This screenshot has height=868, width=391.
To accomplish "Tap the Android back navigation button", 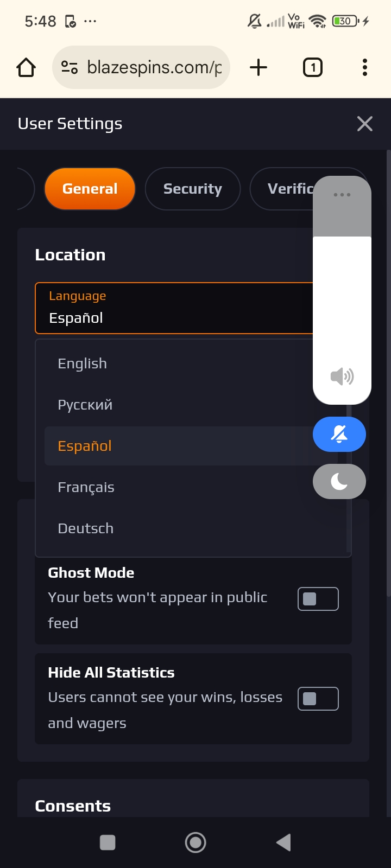I will click(x=283, y=843).
